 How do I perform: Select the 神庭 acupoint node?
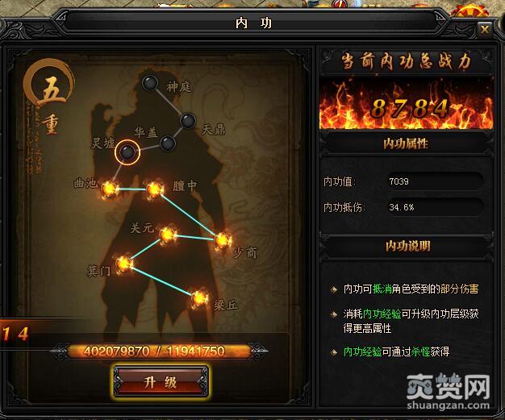150,83
